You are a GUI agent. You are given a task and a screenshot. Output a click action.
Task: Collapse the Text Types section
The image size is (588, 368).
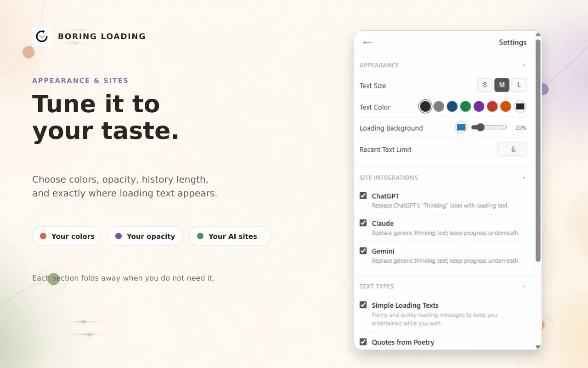(x=524, y=286)
